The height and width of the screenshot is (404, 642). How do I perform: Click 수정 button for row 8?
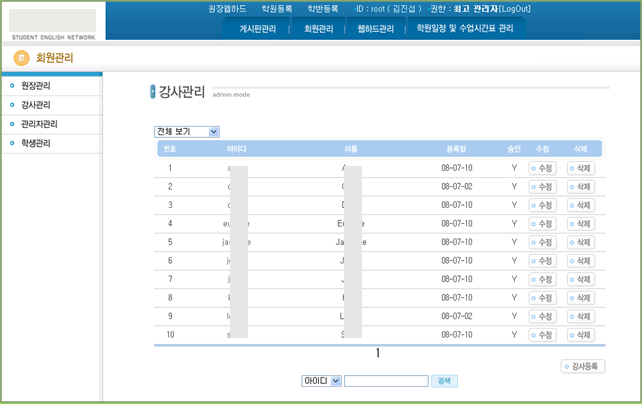(542, 298)
